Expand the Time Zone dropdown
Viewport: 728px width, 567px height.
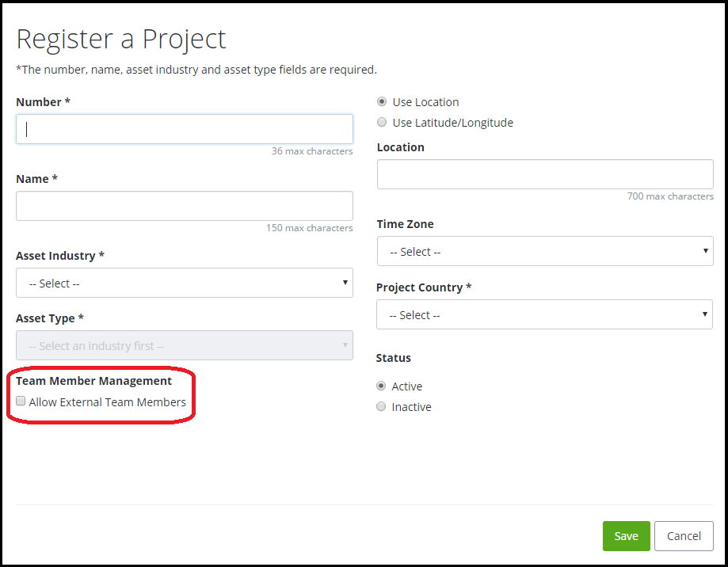coord(545,251)
